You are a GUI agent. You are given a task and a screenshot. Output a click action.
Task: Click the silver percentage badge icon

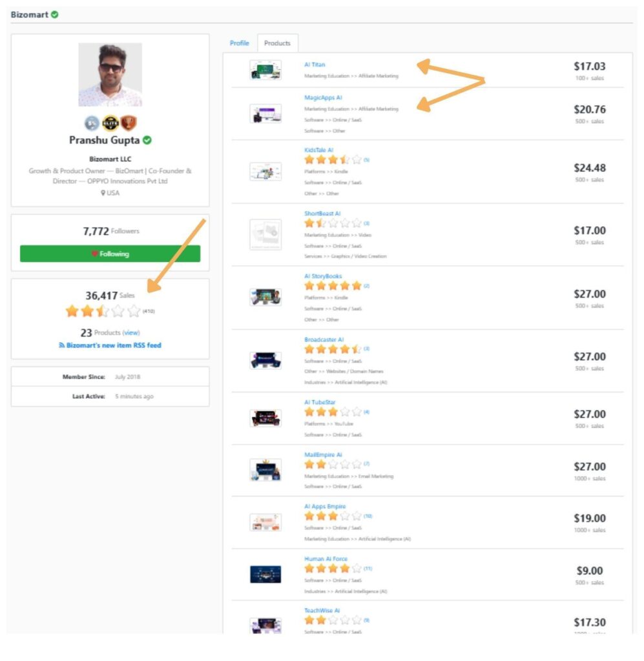(92, 123)
